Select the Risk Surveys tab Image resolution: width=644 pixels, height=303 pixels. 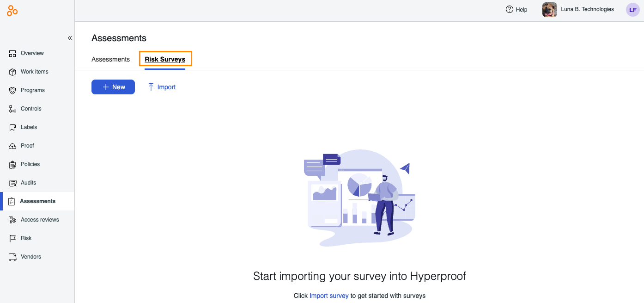(x=165, y=59)
